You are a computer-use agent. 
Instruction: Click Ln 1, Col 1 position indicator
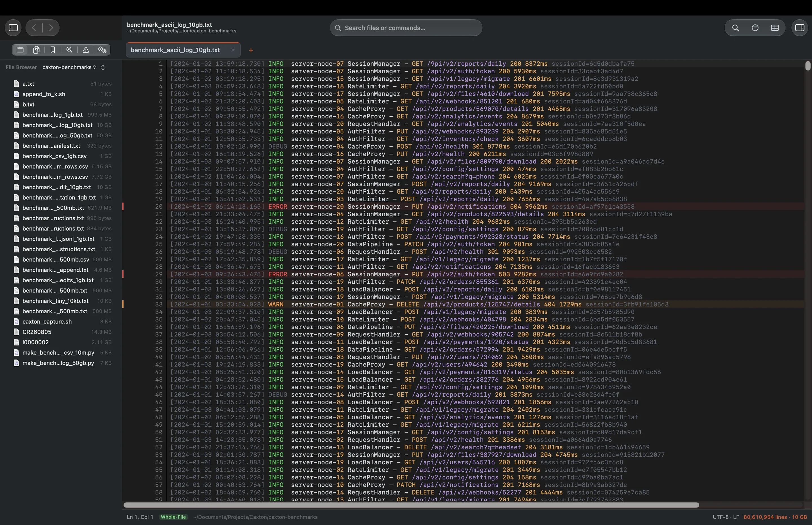coord(140,517)
